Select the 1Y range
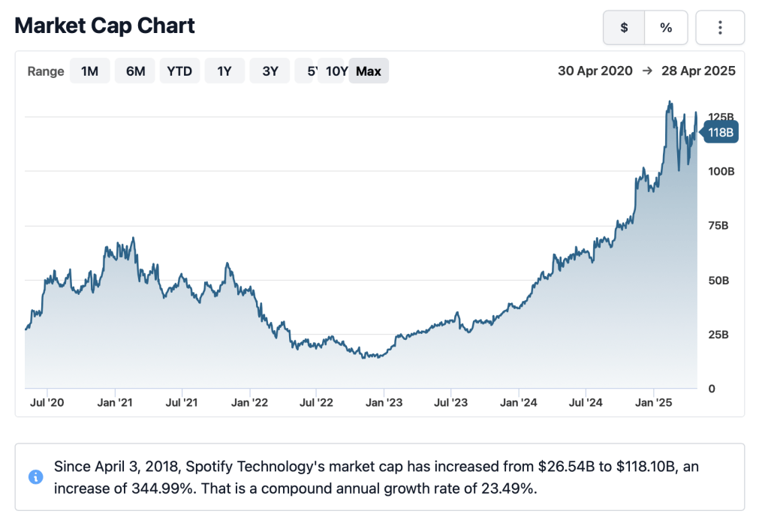768x532 pixels. coord(224,71)
